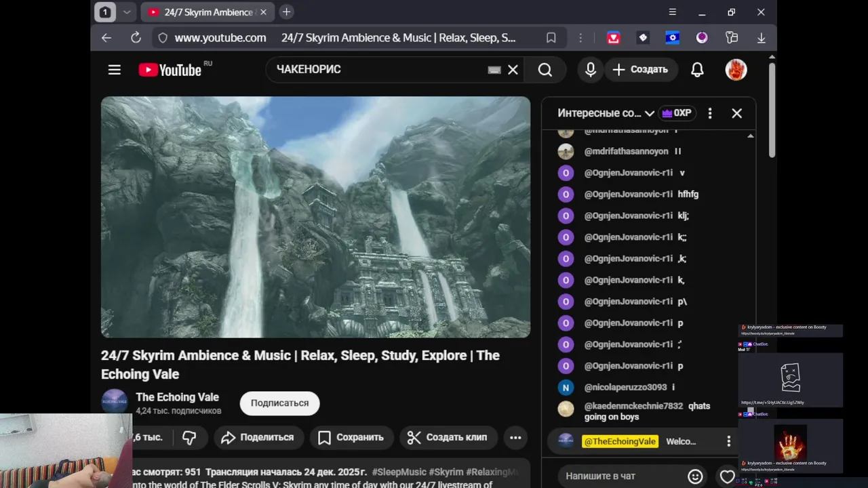
Task: Open tab group counter 1
Action: [x=105, y=12]
